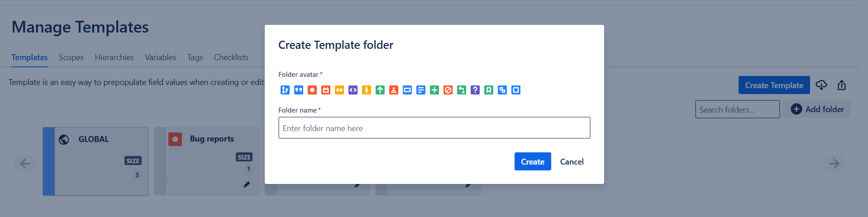Choose the red calendar avatar
Viewport: 868px width, 217px height.
coord(326,90)
